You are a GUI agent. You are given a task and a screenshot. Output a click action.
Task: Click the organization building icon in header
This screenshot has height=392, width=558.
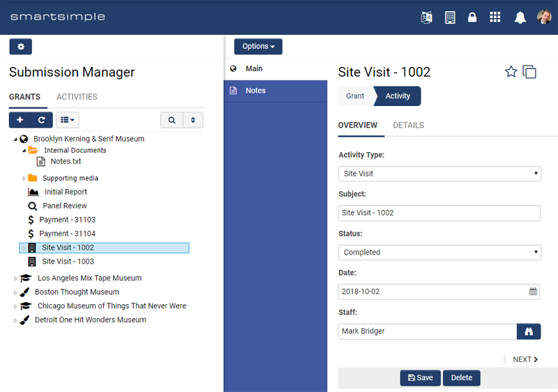click(x=450, y=17)
